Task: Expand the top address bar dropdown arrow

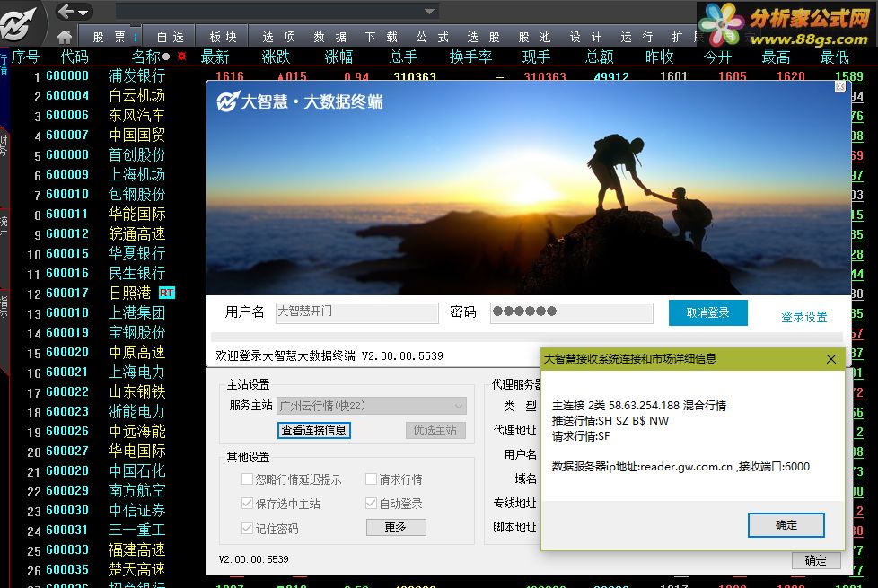Action: (429, 11)
